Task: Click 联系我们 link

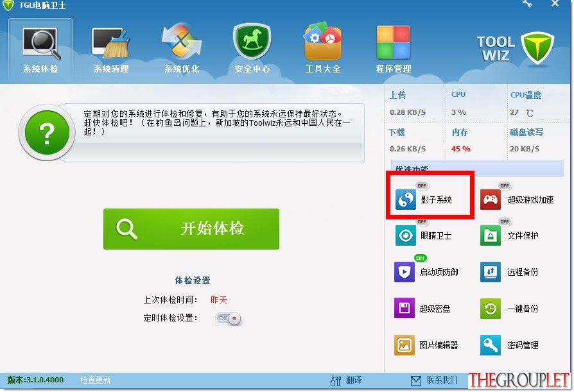Action: point(442,380)
